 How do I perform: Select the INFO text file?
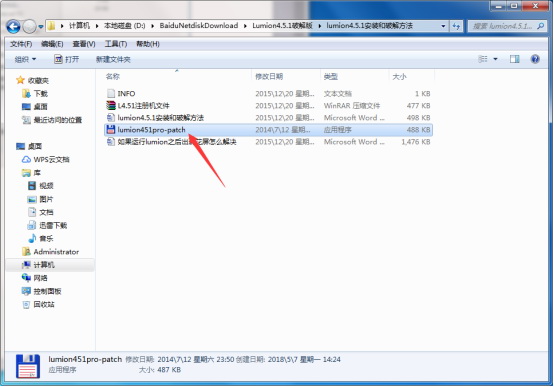269,94
